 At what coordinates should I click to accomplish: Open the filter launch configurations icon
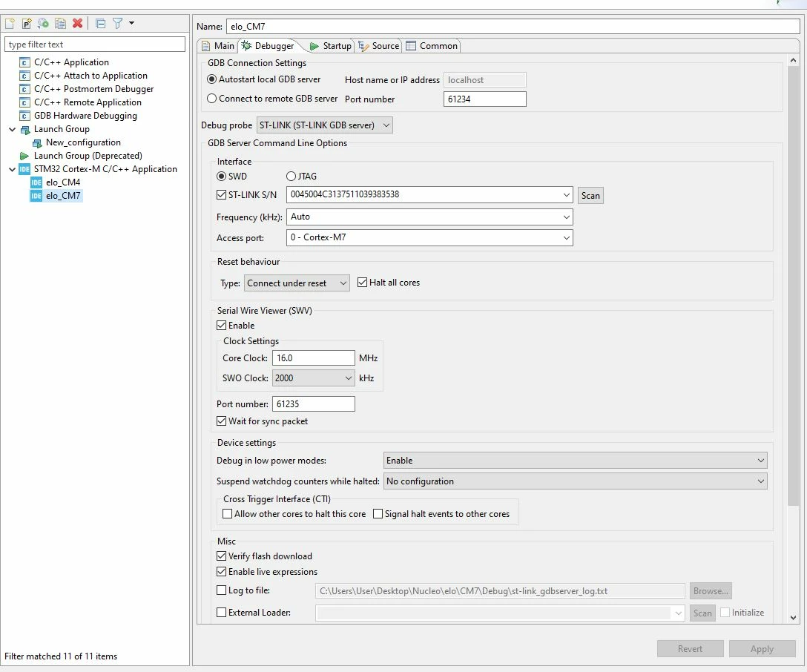point(118,23)
